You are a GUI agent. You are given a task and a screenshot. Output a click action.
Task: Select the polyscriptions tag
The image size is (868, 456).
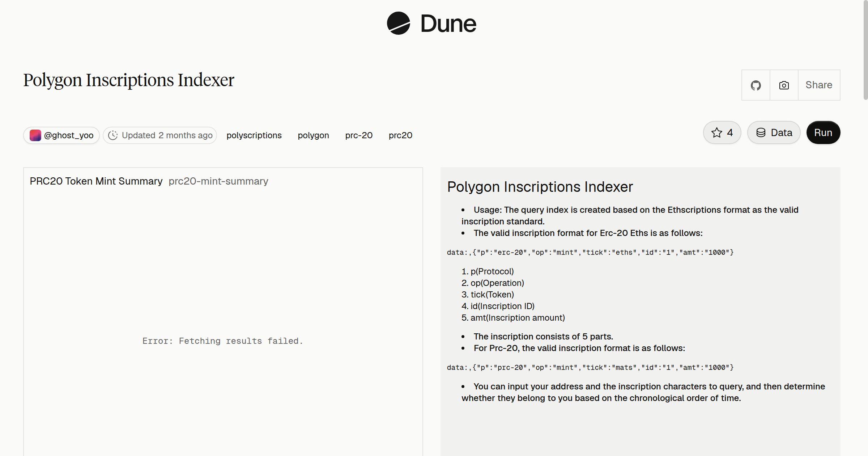pyautogui.click(x=254, y=135)
